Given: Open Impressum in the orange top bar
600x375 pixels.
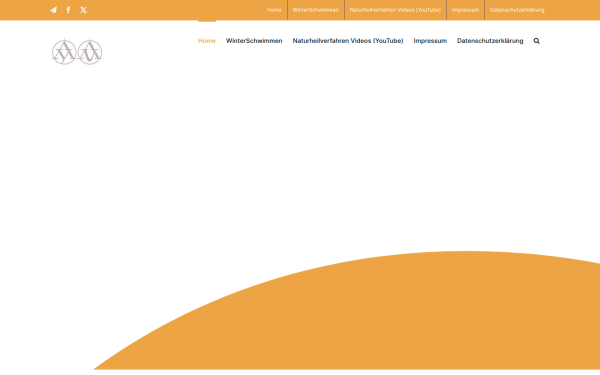Looking at the screenshot, I should [x=465, y=10].
